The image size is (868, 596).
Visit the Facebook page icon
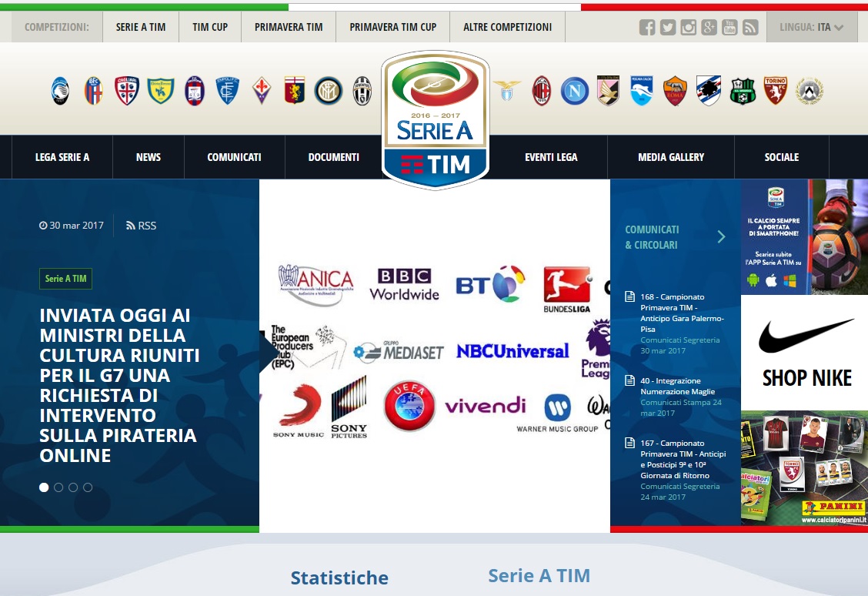(647, 27)
